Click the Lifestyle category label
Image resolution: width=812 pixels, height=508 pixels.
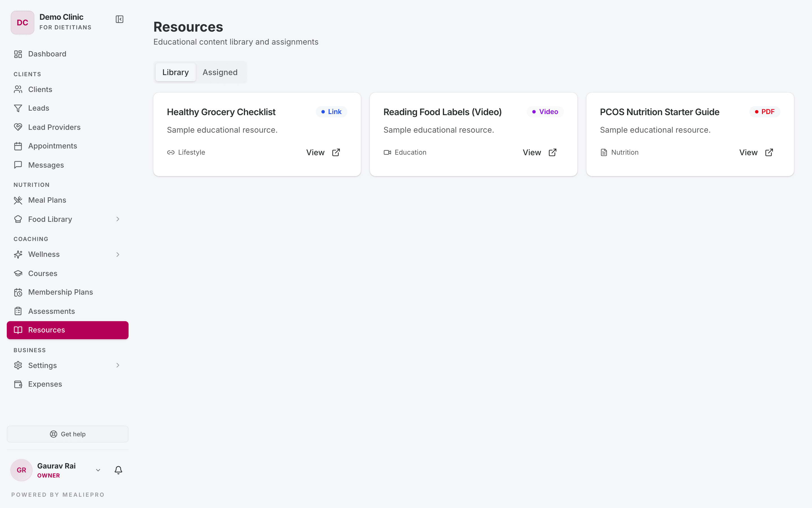point(192,152)
